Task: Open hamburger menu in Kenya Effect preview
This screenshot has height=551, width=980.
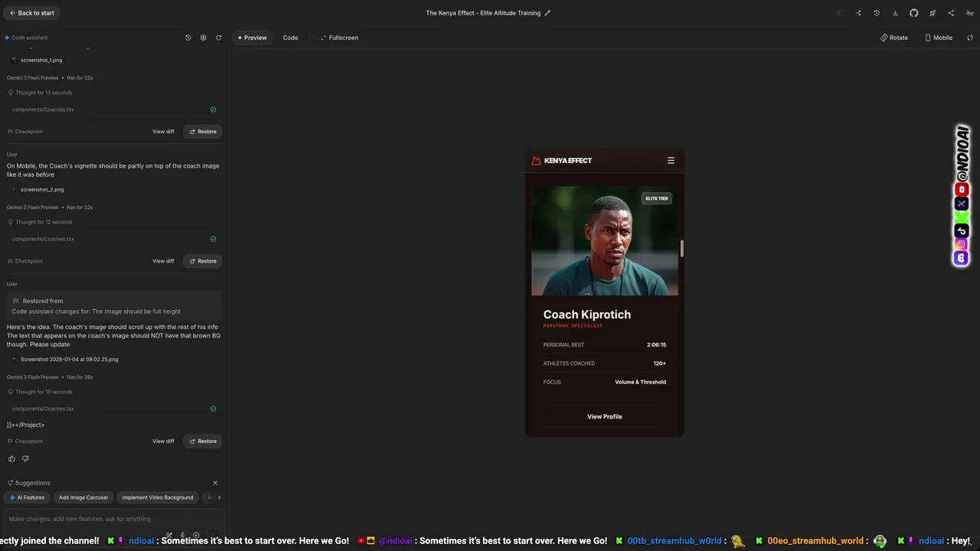Action: [x=671, y=161]
